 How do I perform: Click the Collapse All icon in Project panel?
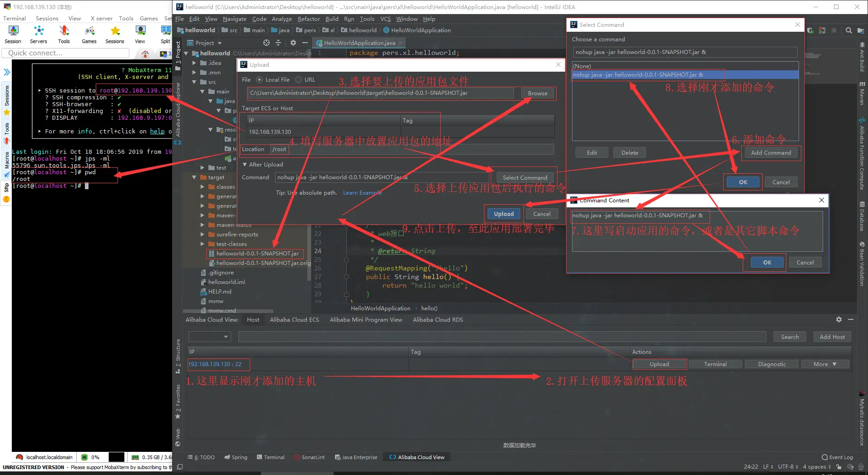(x=278, y=43)
